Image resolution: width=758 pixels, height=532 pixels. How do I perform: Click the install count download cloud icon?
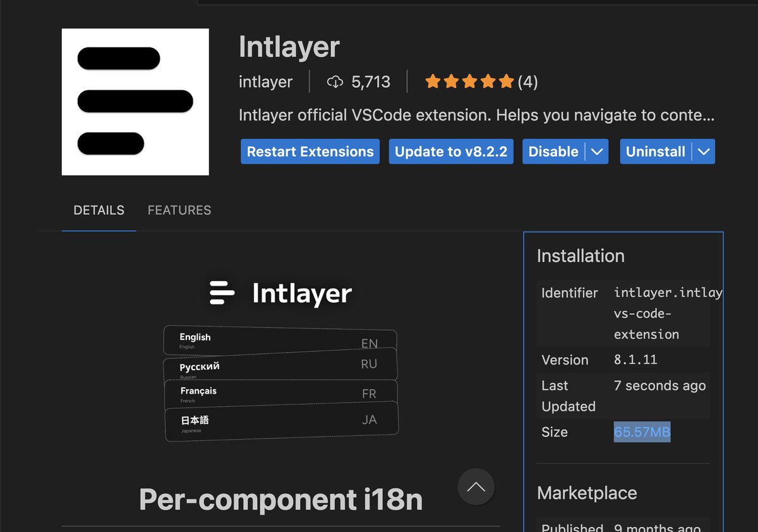coord(335,82)
